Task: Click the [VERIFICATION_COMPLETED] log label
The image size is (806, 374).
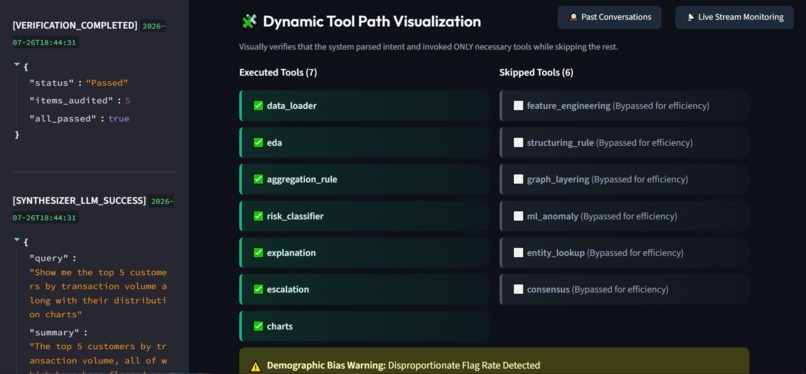Action: tap(75, 26)
